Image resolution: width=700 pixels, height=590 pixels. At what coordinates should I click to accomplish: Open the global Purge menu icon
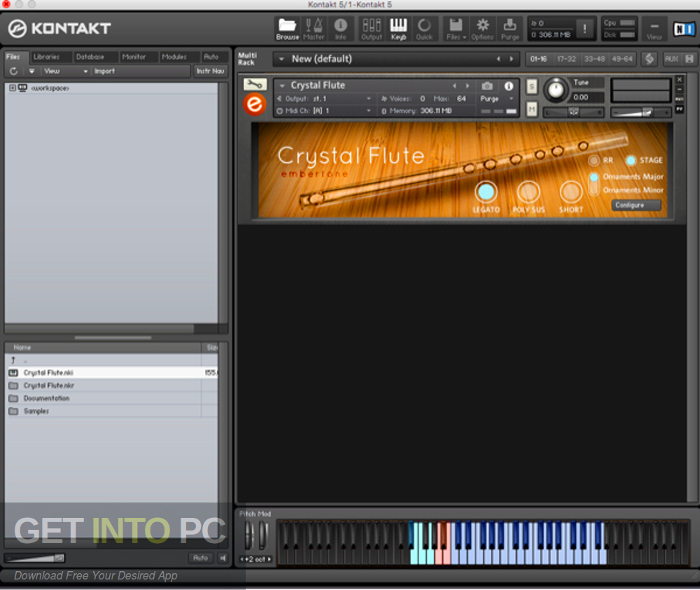point(510,29)
